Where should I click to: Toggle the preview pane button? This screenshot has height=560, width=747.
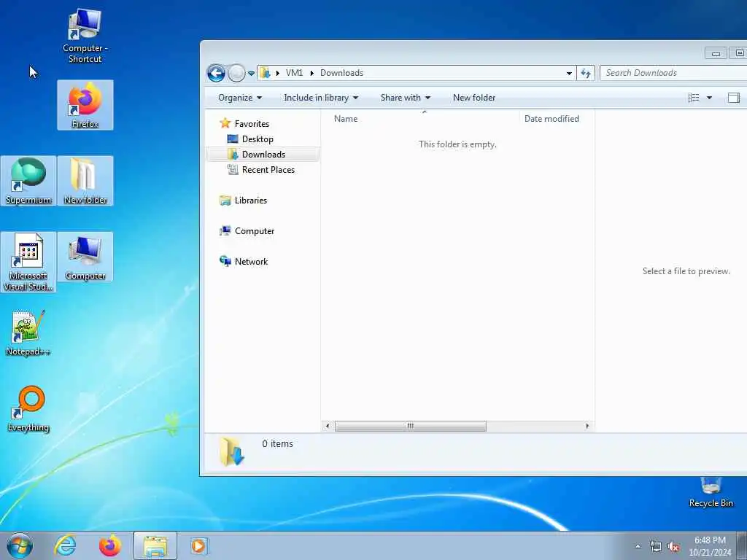(x=734, y=98)
